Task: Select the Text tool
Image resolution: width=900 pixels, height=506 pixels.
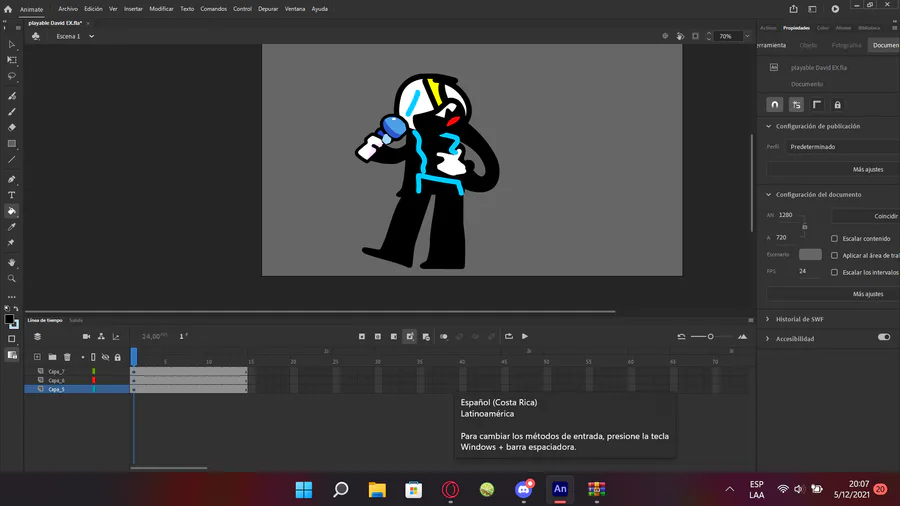Action: click(x=12, y=195)
